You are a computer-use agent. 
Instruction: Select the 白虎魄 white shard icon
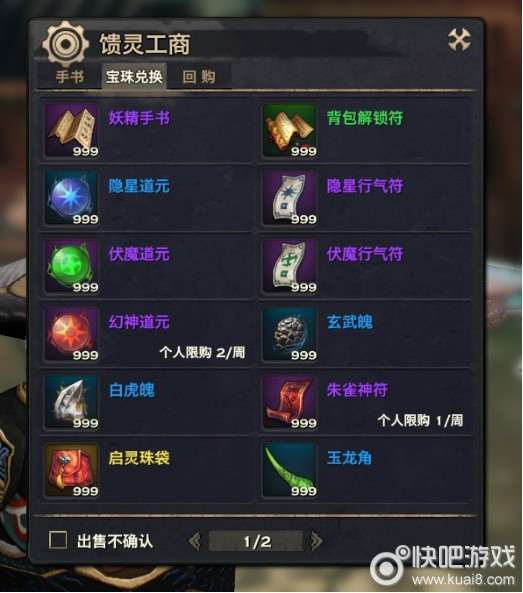click(72, 402)
